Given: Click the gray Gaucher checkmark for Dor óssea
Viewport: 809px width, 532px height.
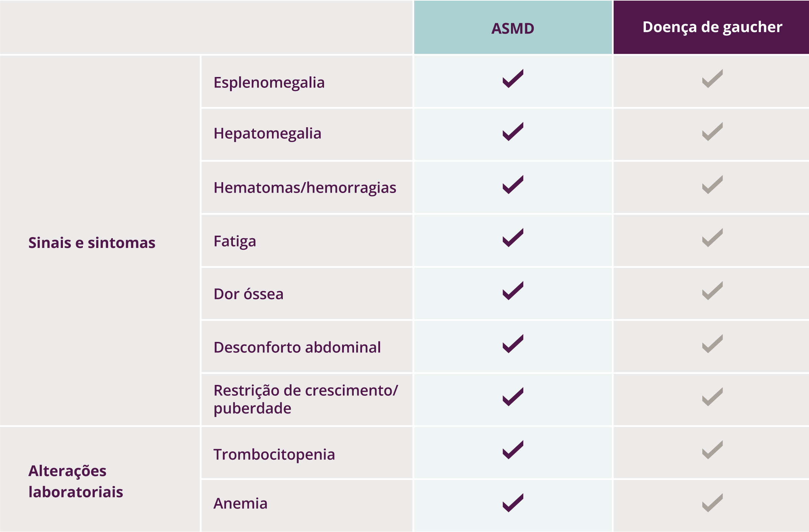Looking at the screenshot, I should point(712,291).
